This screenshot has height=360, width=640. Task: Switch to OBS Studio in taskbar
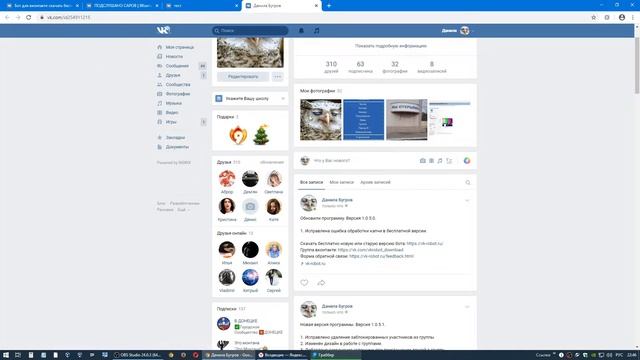[x=137, y=355]
